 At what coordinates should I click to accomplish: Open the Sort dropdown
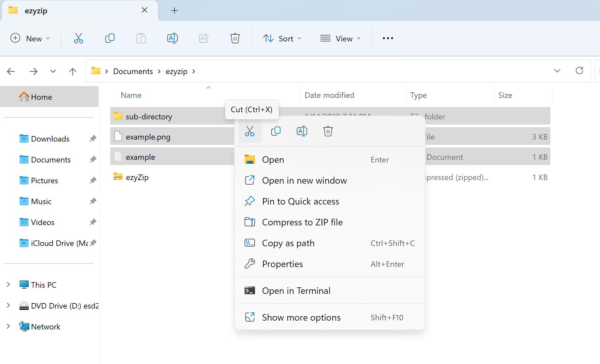coord(282,38)
